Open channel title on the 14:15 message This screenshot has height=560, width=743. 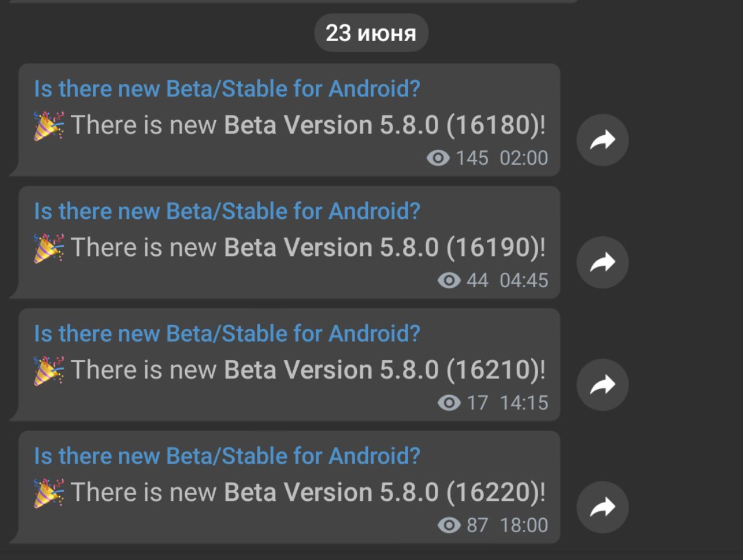pos(227,334)
